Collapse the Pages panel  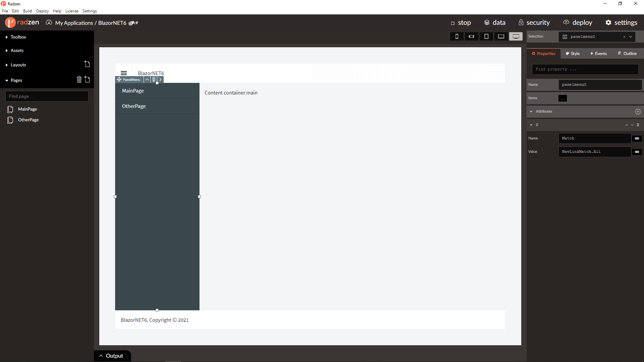[x=14, y=80]
